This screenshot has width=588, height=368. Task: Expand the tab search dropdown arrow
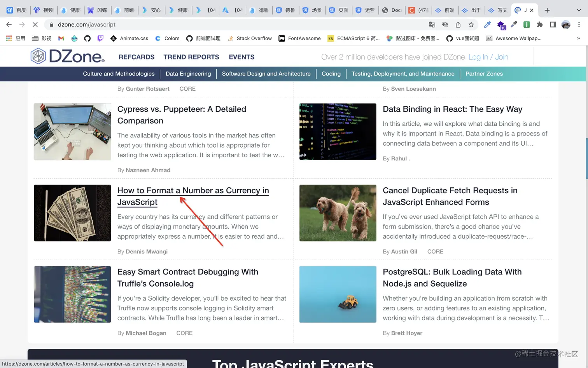pos(579,10)
